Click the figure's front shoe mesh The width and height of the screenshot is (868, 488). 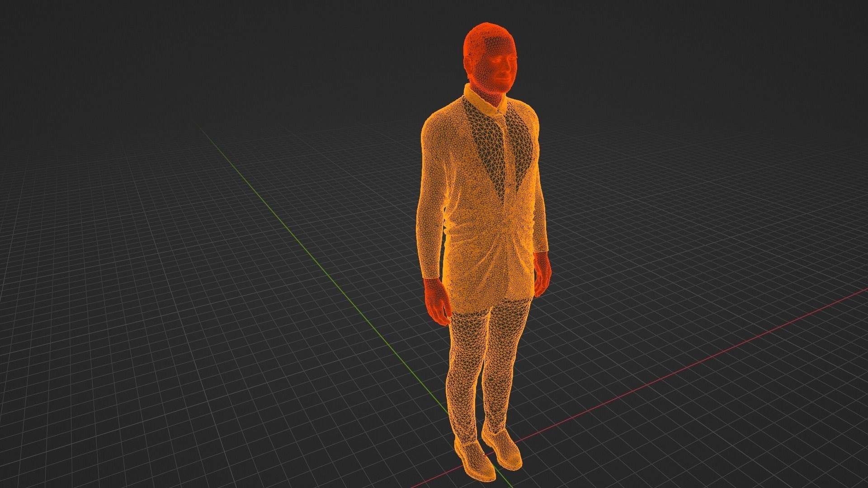coord(474,460)
